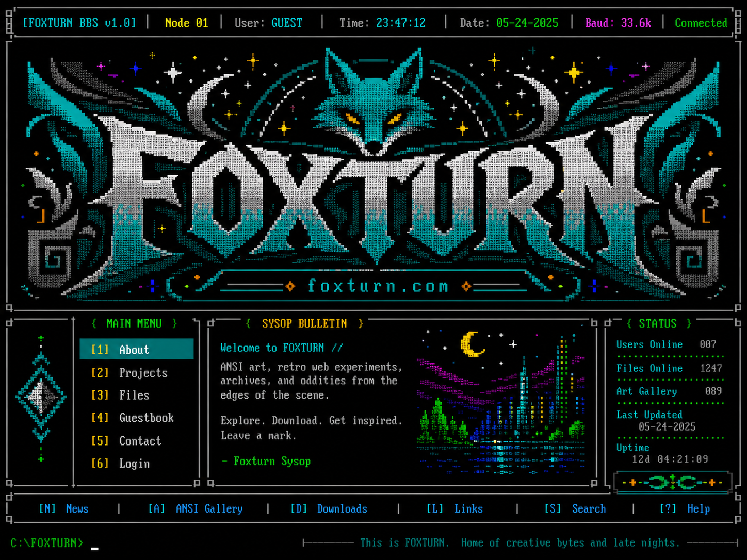Click the header date 05-24-2025
Screen dimensions: 747x560
click(x=527, y=23)
